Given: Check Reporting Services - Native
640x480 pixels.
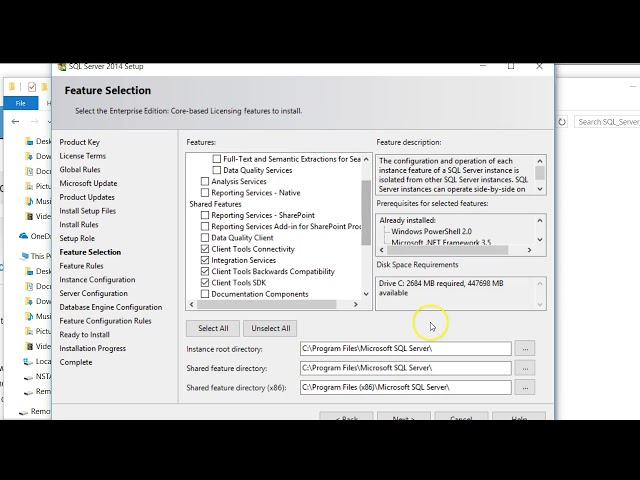Looking at the screenshot, I should click(205, 193).
